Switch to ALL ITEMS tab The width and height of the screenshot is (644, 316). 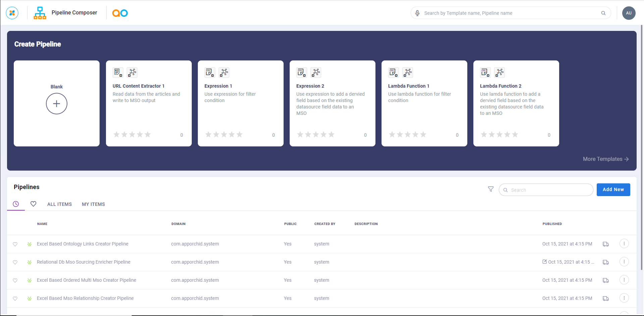click(x=59, y=204)
